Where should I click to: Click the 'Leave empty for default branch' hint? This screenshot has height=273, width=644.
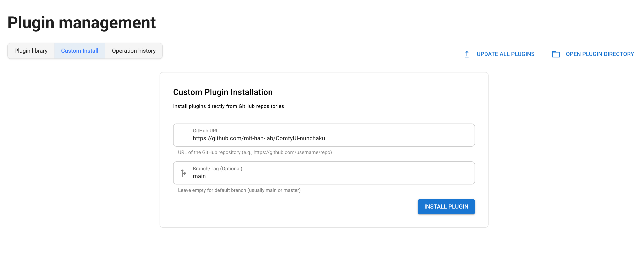pyautogui.click(x=239, y=190)
